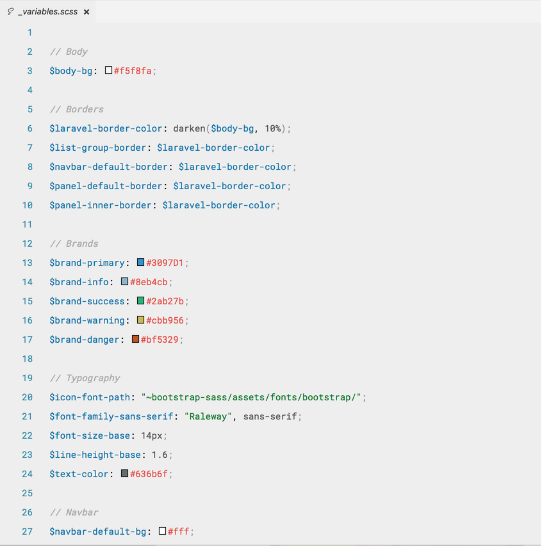Viewport: 541px width, 546px height.
Task: Click the $body-bg variable on line 3
Action: (x=71, y=71)
